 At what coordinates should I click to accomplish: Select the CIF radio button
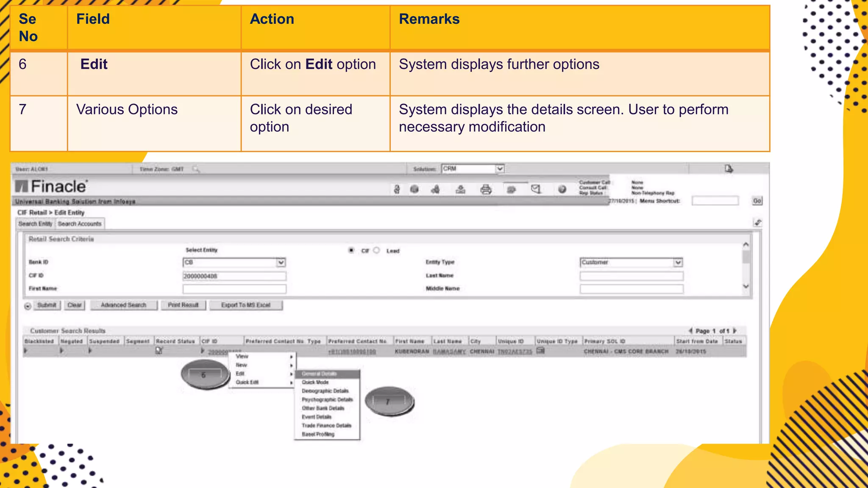click(x=351, y=250)
